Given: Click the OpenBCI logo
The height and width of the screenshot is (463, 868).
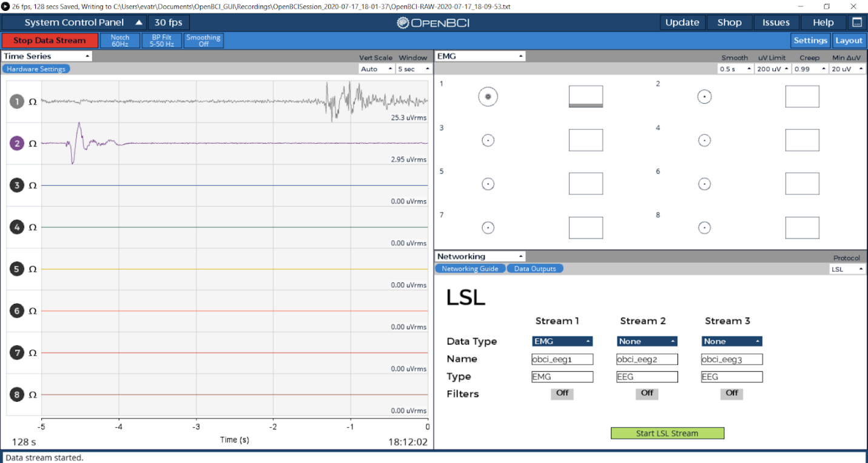Looking at the screenshot, I should coord(434,23).
